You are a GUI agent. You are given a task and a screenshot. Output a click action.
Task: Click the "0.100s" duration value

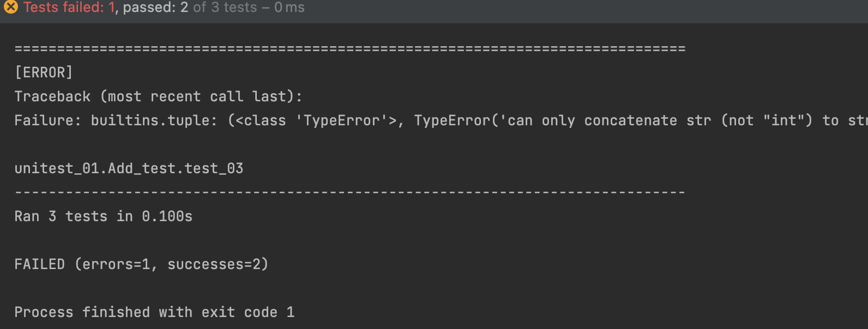point(167,216)
